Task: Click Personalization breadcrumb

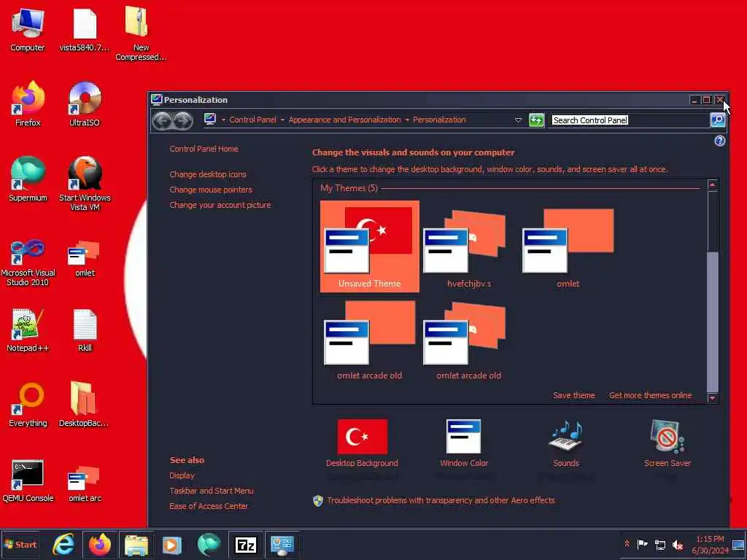Action: pos(439,120)
